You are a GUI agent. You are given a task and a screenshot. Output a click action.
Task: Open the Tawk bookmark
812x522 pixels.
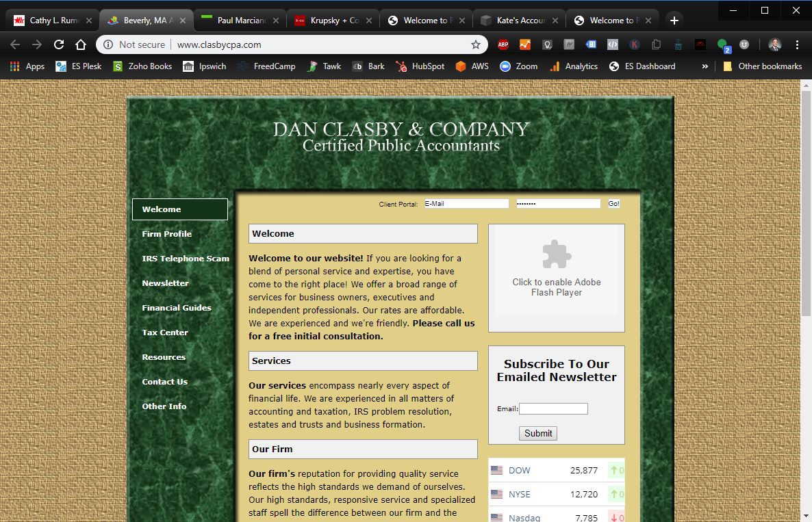[x=324, y=66]
